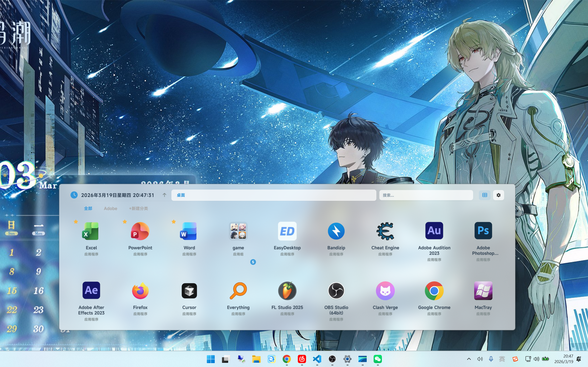
Task: Open launcher settings gear
Action: point(498,195)
